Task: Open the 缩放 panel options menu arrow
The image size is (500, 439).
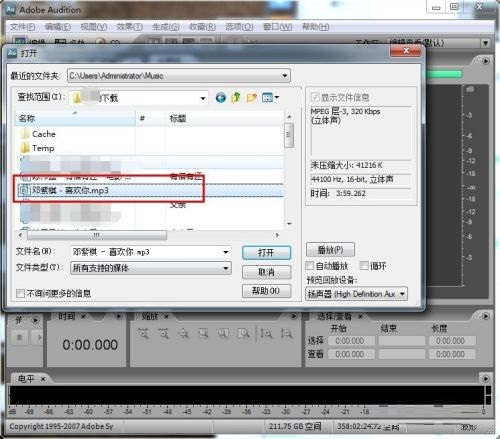Action: tap(294, 316)
